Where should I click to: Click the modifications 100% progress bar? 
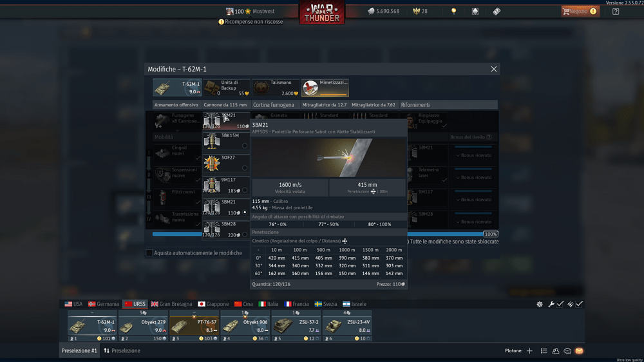(x=325, y=234)
